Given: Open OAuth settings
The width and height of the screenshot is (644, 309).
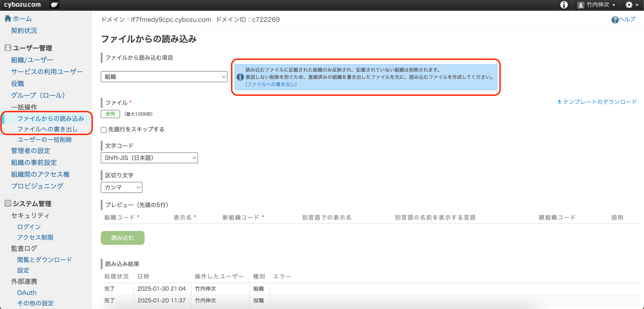Looking at the screenshot, I should 27,293.
